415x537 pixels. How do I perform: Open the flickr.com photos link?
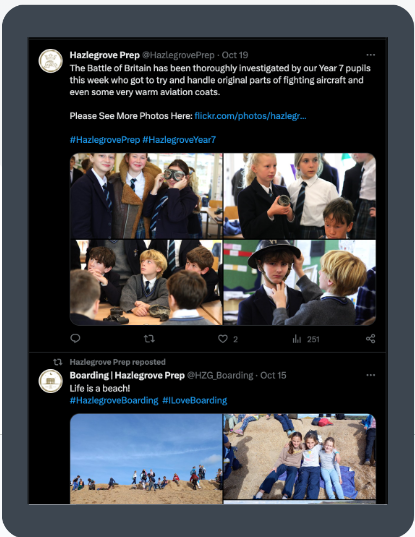(250, 116)
